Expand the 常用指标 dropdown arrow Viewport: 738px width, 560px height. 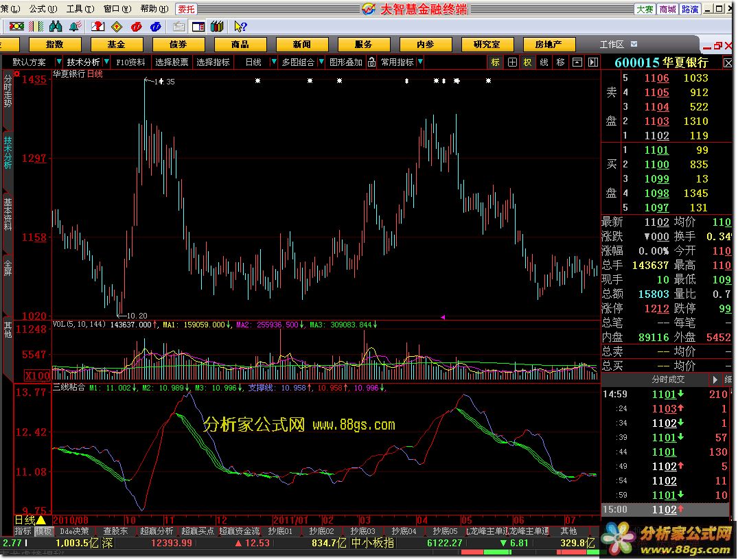click(x=420, y=62)
